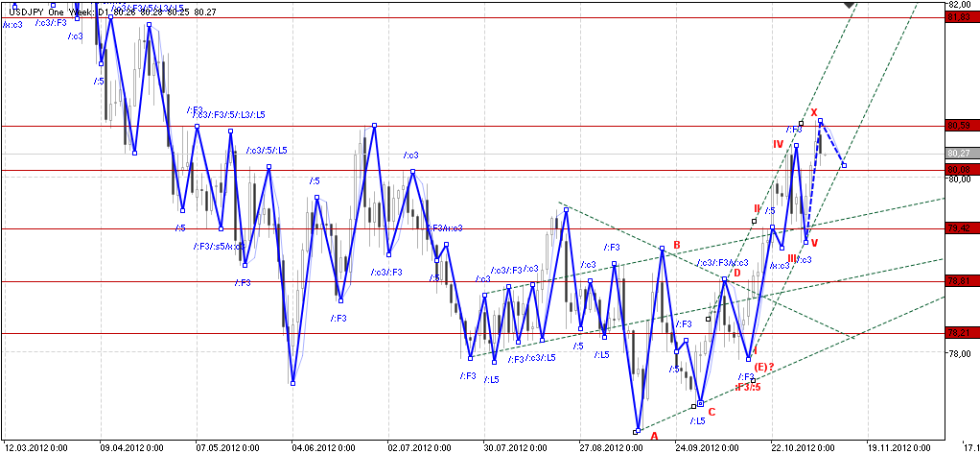Viewport: 980px width, 454px height.
Task: Select the red wave label A
Action: pyautogui.click(x=655, y=436)
